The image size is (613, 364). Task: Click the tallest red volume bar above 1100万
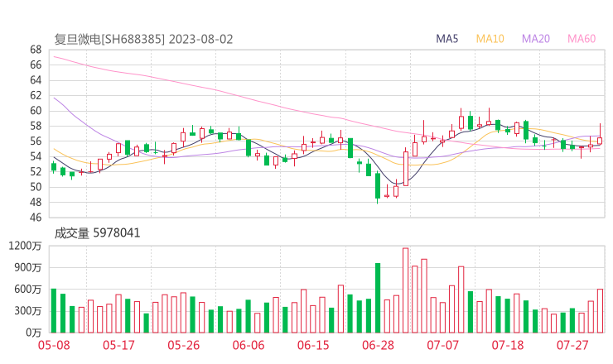pyautogui.click(x=405, y=290)
